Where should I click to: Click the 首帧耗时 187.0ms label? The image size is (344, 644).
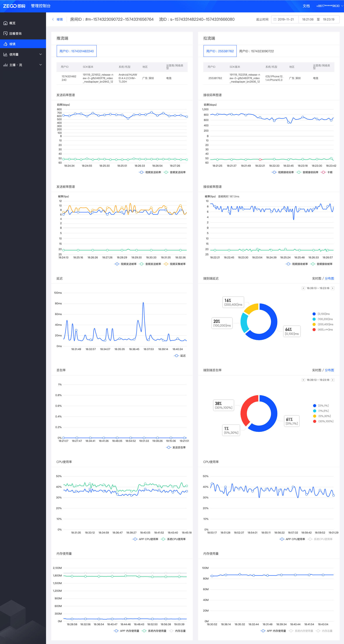(x=229, y=197)
